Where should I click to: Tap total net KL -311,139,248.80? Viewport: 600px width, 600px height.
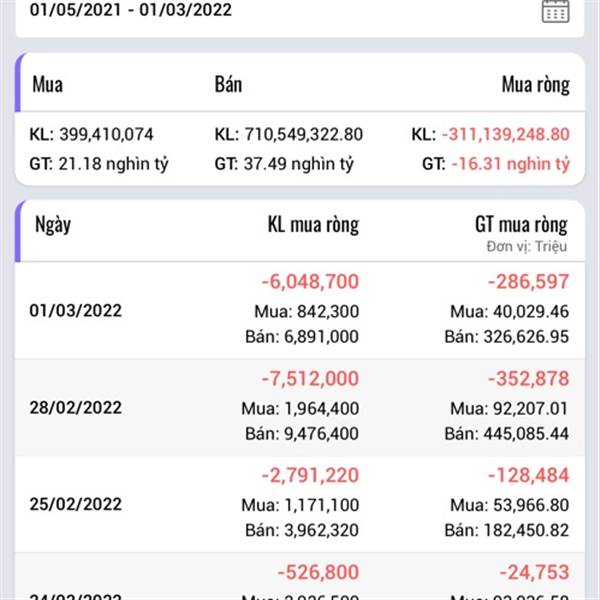506,134
